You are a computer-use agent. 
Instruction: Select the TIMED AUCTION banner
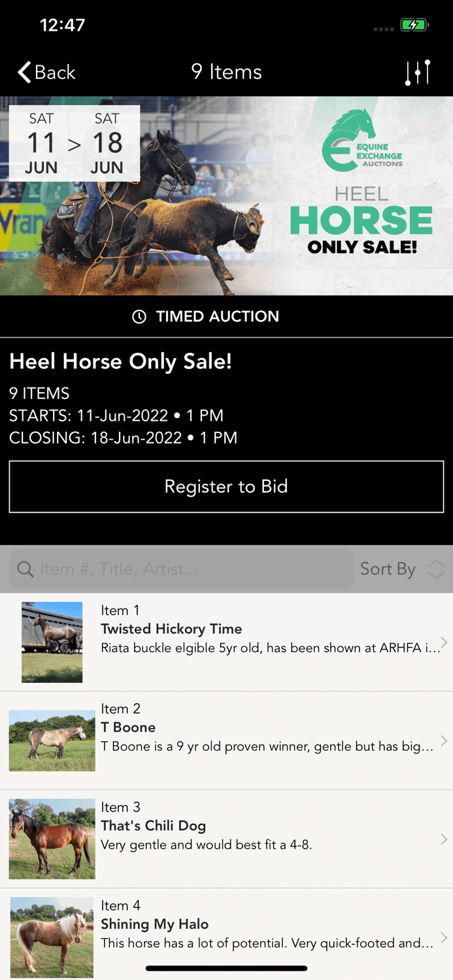coord(226,316)
